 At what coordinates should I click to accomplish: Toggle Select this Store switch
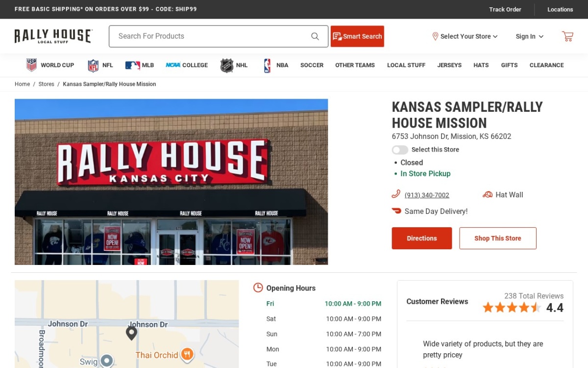(400, 150)
